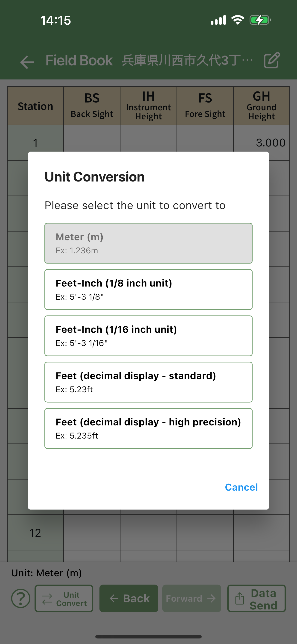Image resolution: width=297 pixels, height=644 pixels.
Task: Tap the back arrow beside Field Book
Action: click(27, 62)
